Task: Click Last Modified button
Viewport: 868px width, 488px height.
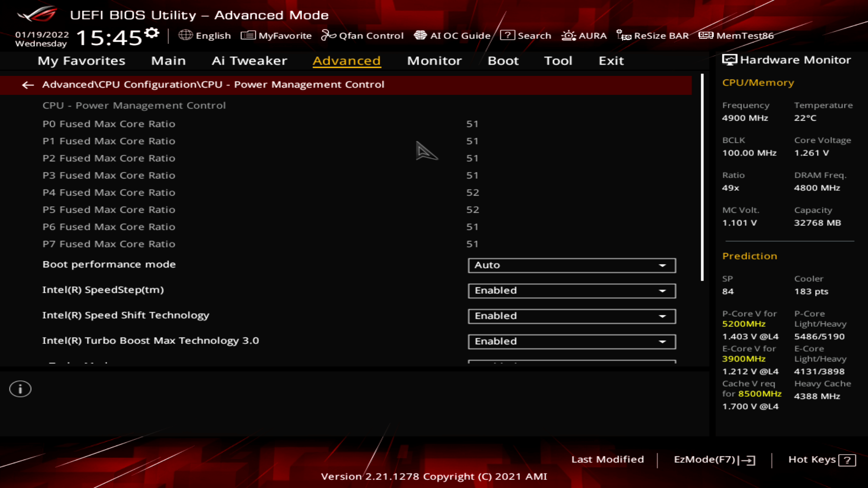Action: (x=608, y=459)
